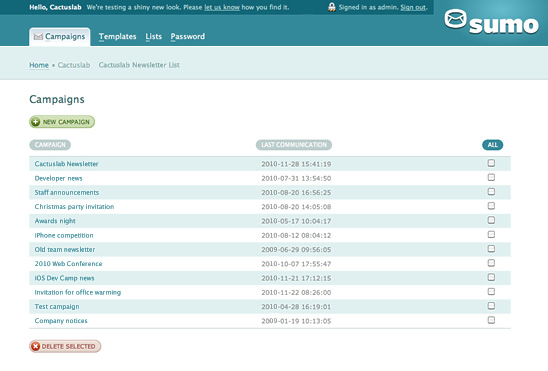Click date 2010-07-31 13:54:50
Image resolution: width=548 pixels, height=371 pixels.
point(296,179)
